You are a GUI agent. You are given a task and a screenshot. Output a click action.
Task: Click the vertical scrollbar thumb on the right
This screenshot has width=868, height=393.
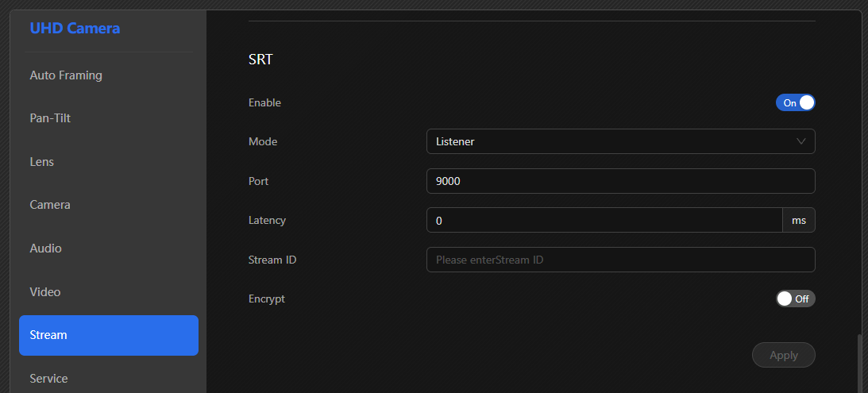[860, 363]
